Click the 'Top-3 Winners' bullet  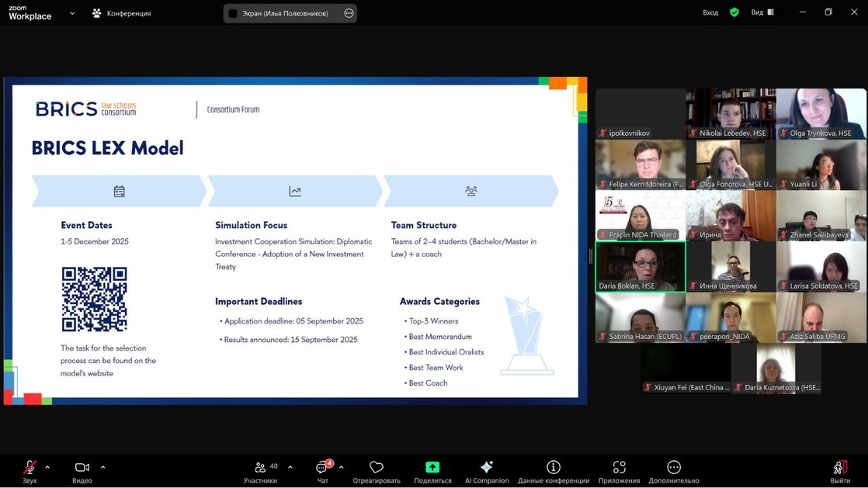(x=433, y=321)
